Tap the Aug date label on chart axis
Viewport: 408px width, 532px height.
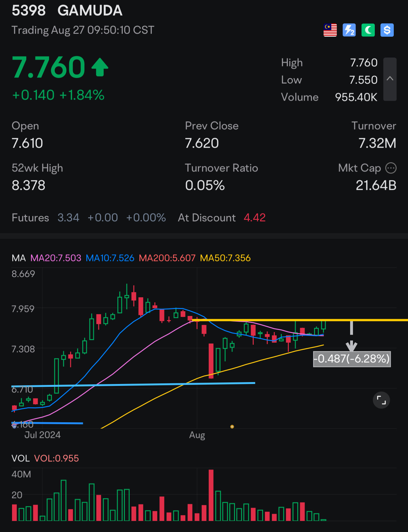(x=197, y=435)
